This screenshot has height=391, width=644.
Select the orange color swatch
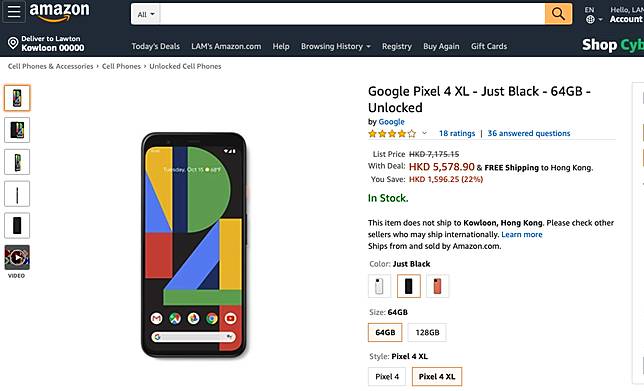click(x=437, y=286)
